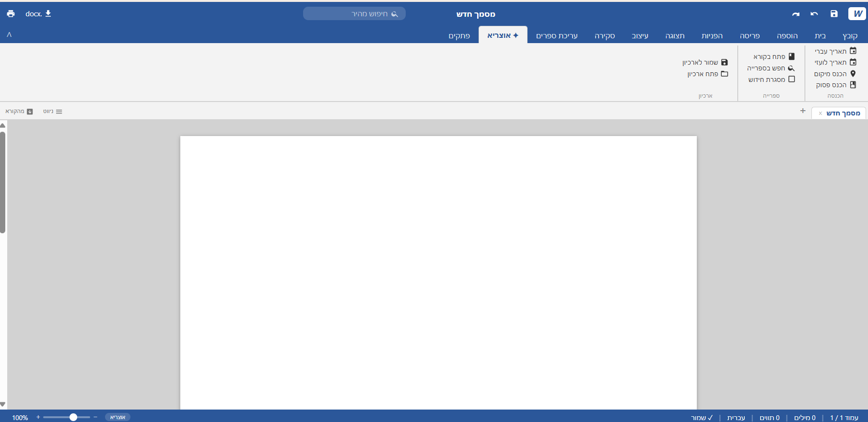
Task: Click the zoom slider handle
Action: [x=73, y=417]
